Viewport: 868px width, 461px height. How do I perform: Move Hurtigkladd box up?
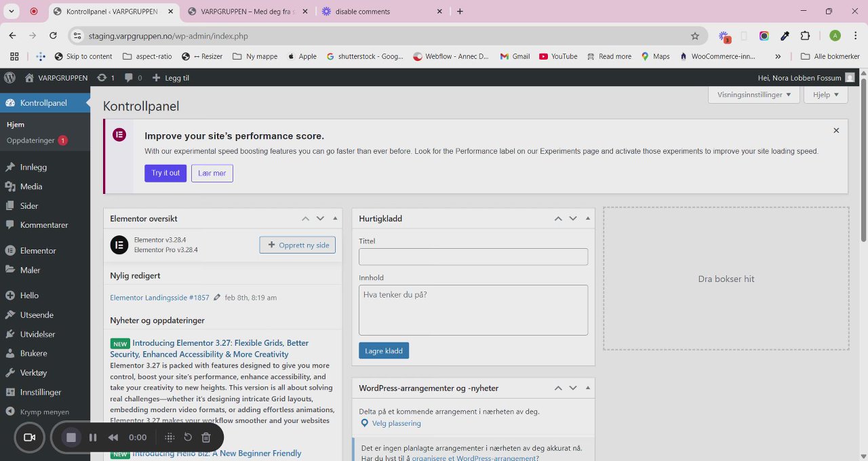click(558, 218)
